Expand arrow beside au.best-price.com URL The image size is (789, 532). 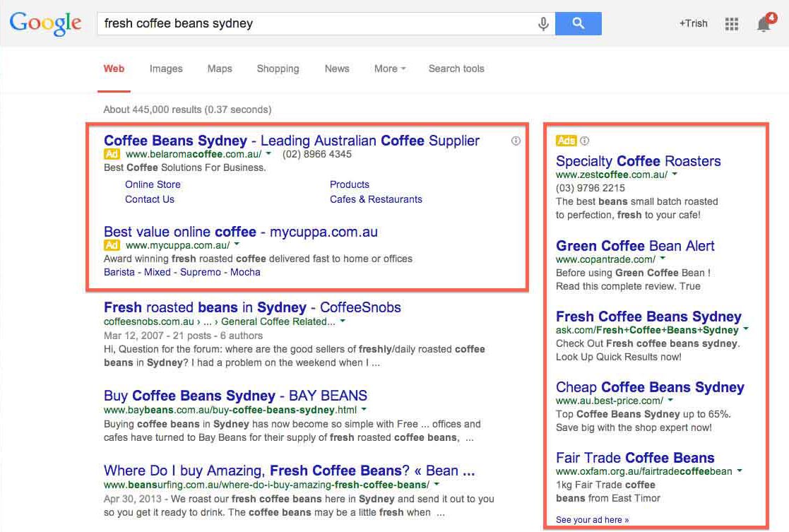point(671,400)
